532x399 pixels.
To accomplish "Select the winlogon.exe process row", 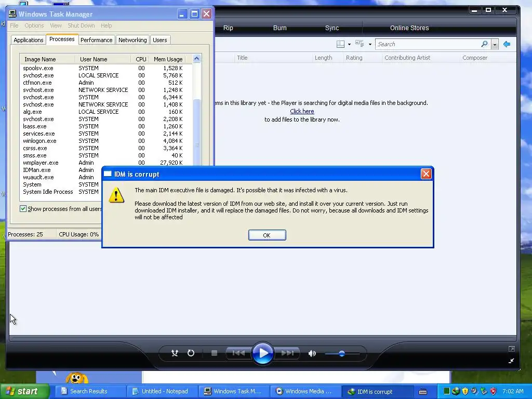I will tap(106, 141).
